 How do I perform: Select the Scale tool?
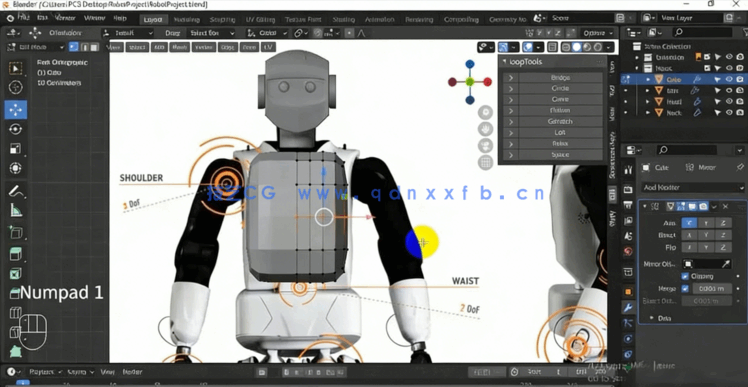pyautogui.click(x=16, y=149)
